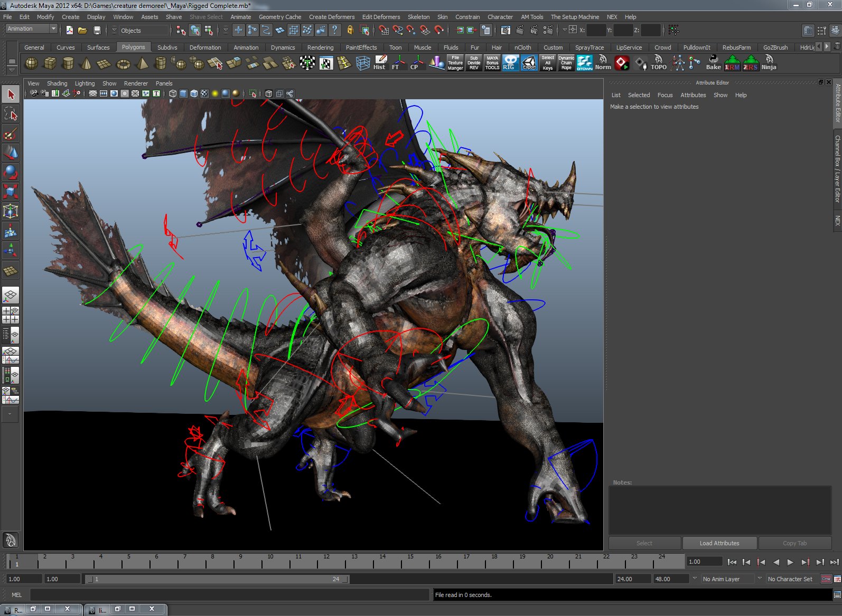Open the No Character Set dropdown

(x=760, y=579)
